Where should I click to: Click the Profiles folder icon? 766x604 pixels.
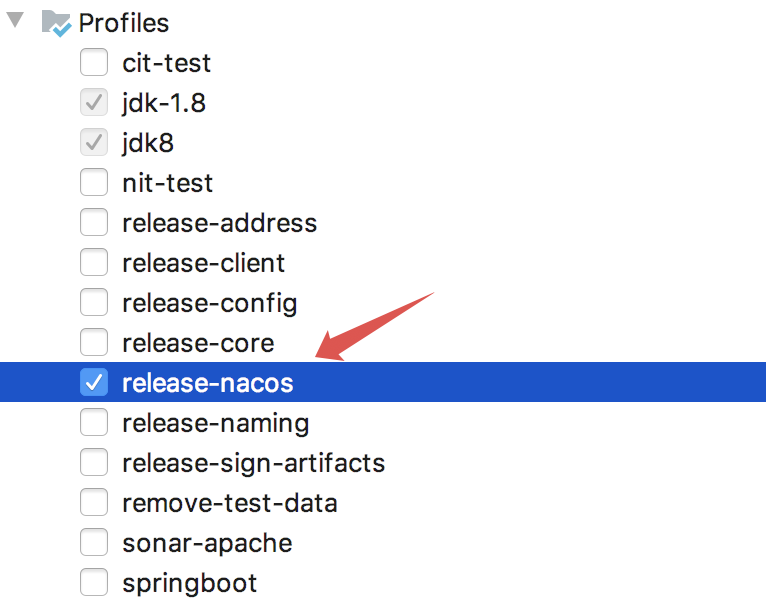click(56, 23)
